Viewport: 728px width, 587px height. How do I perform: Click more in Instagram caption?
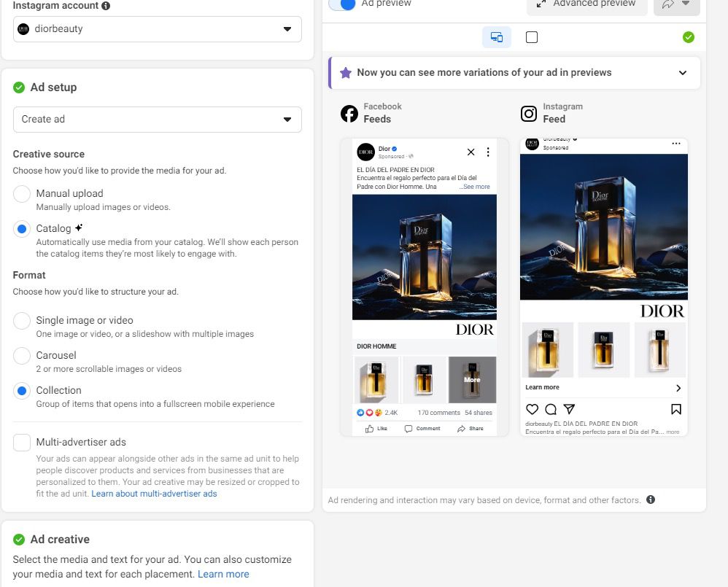point(673,432)
